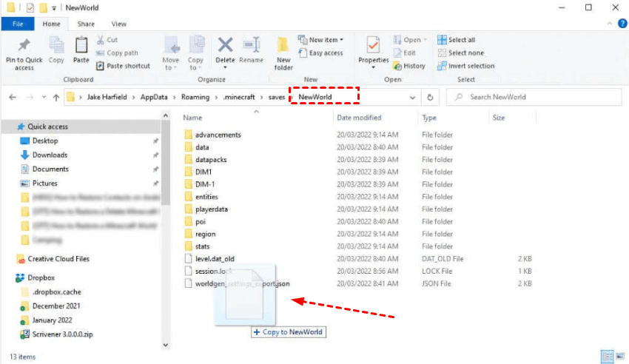Click the Edit ribbon button
The height and width of the screenshot is (364, 629).
pos(405,53)
